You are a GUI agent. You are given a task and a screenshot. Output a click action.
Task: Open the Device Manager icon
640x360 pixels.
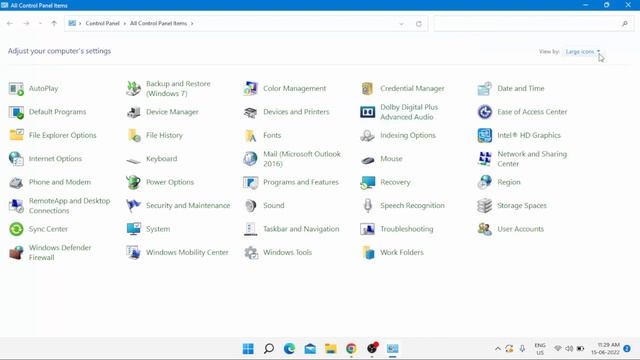133,112
